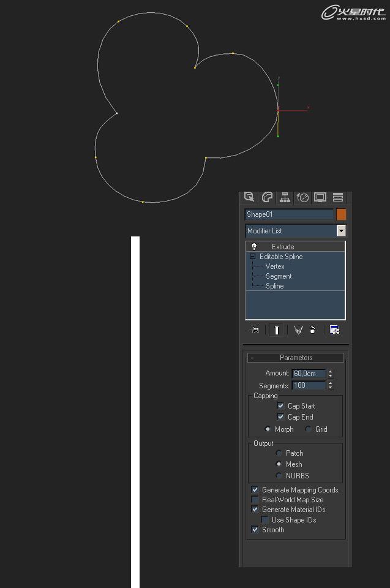The width and height of the screenshot is (390, 588).
Task: Select the Grid capping radio button
Action: click(308, 429)
